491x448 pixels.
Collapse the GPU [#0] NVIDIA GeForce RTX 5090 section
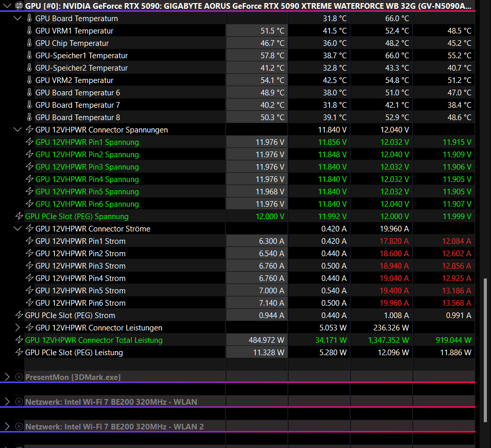[7, 6]
